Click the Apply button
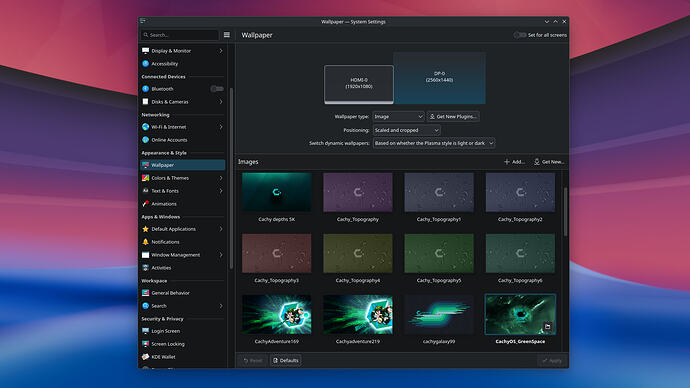 pos(552,360)
